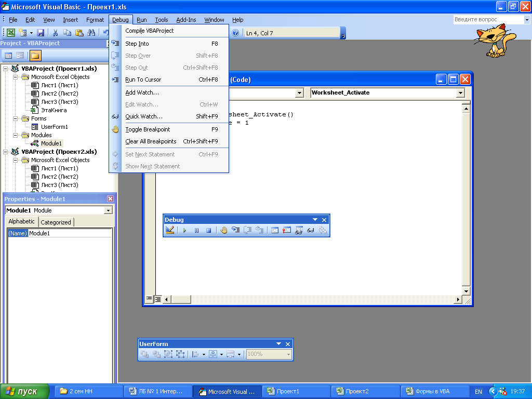Select Module1 in project tree
532x399 pixels.
(x=51, y=143)
